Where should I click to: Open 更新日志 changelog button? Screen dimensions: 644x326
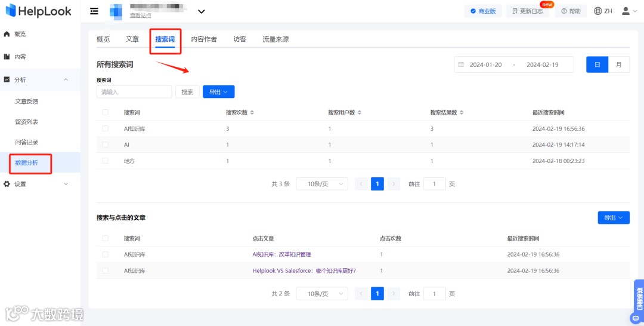point(527,11)
